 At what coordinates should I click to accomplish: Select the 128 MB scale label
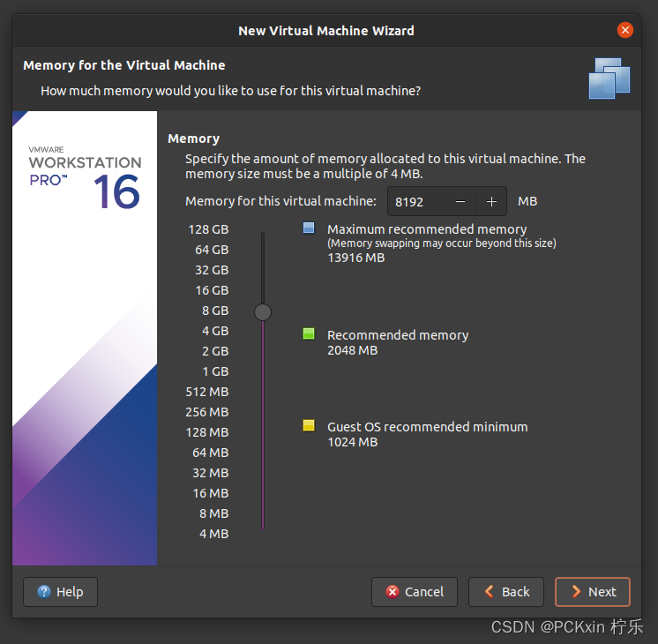[207, 432]
